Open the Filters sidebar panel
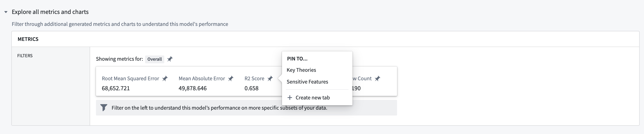This screenshot has height=134, width=644. tap(25, 56)
